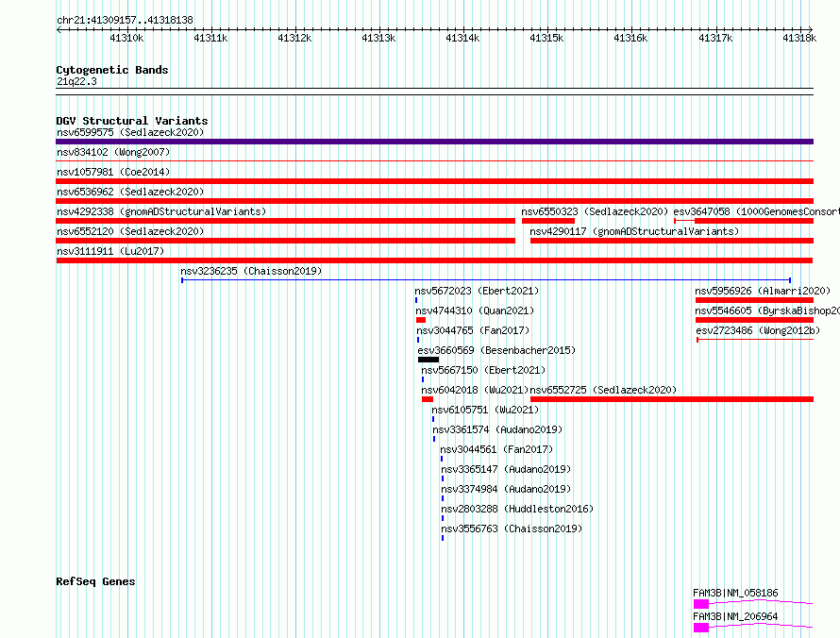Open FAM3B|NM_206964 gene label
The image size is (840, 638).
point(735,616)
